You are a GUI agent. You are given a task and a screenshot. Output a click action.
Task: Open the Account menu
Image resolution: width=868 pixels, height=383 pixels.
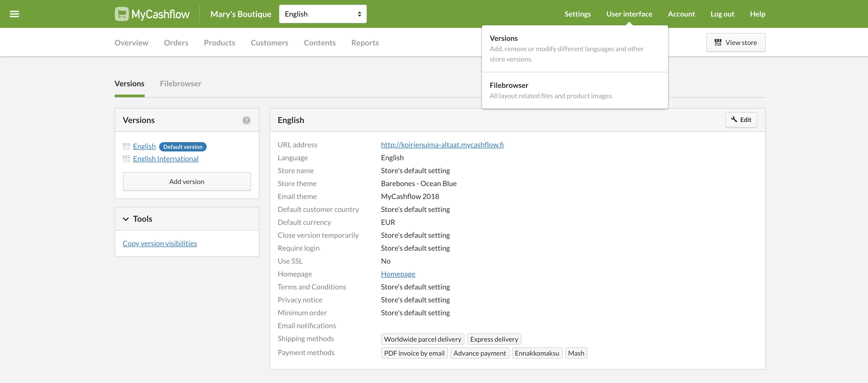tap(681, 14)
